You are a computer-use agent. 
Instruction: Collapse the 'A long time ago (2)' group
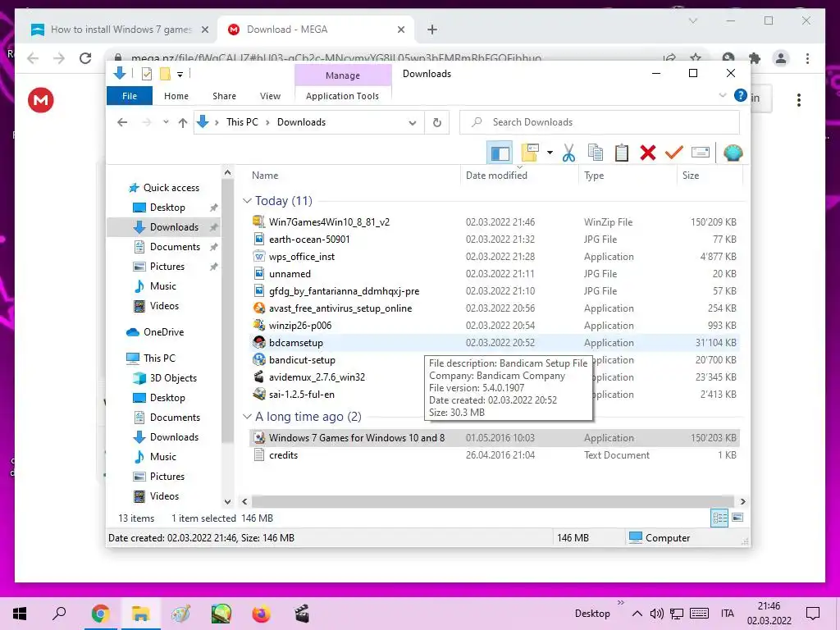(247, 416)
